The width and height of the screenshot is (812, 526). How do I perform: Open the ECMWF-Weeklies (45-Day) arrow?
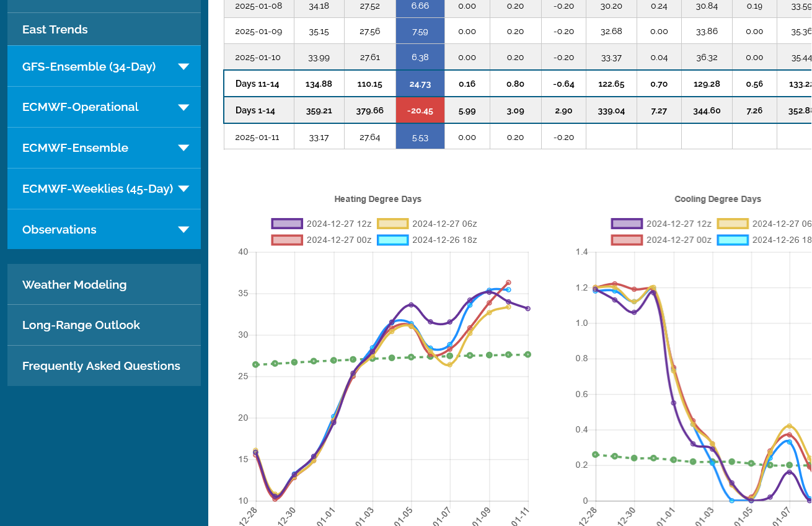(x=183, y=189)
